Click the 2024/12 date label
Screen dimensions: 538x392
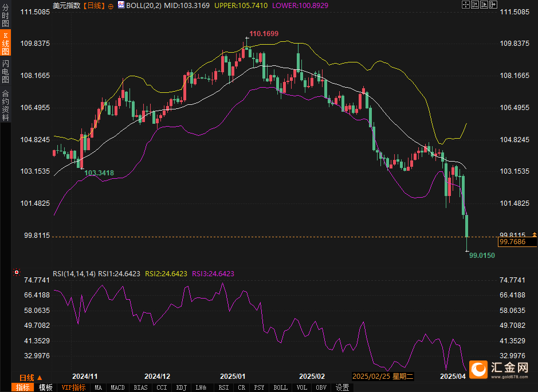point(157,376)
